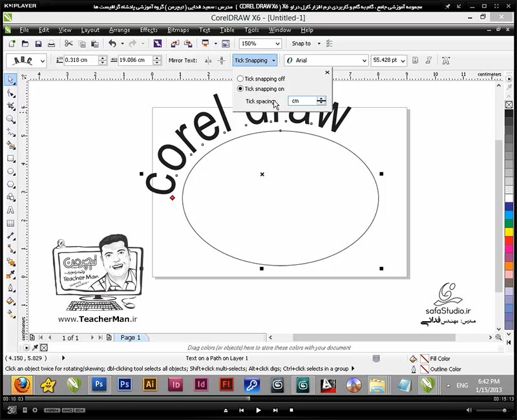517x420 pixels.
Task: Click the Undo arrow icon
Action: pos(112,43)
